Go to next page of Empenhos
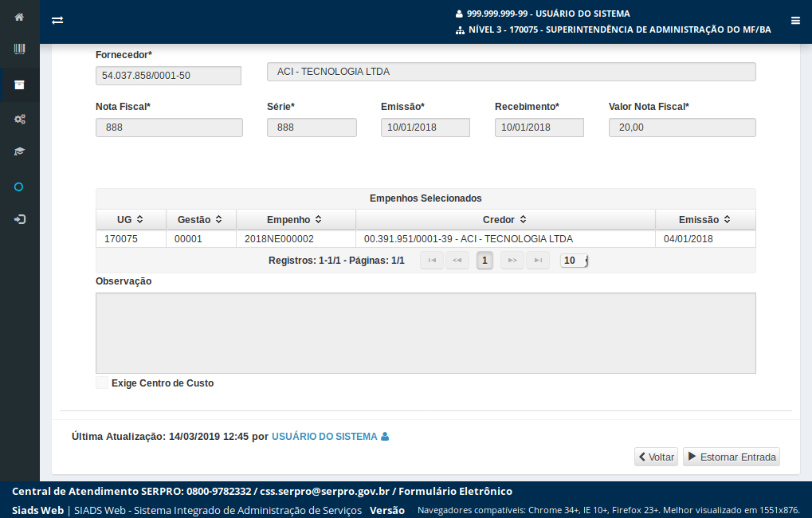 512,261
